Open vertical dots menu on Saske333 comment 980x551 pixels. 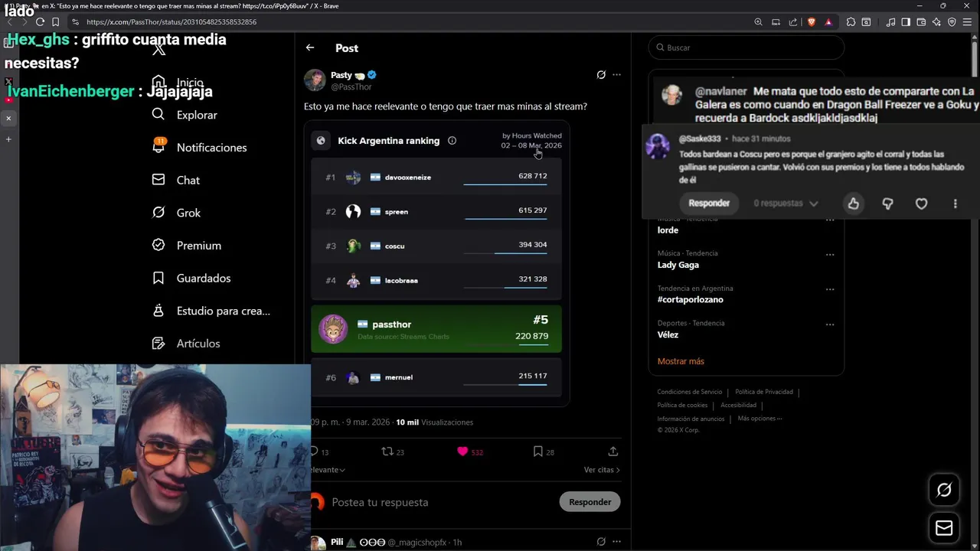955,204
